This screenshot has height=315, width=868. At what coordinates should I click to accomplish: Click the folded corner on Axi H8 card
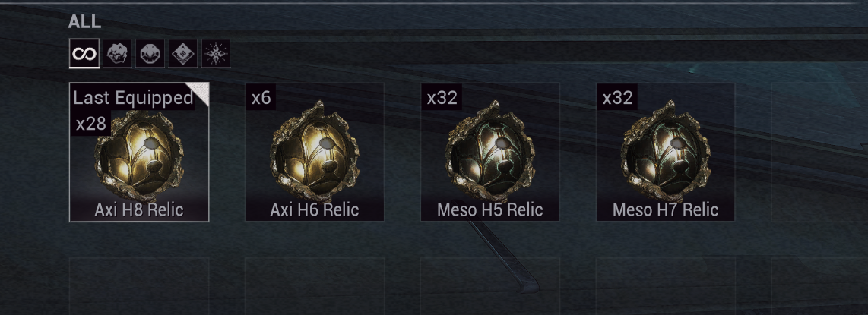[198, 93]
